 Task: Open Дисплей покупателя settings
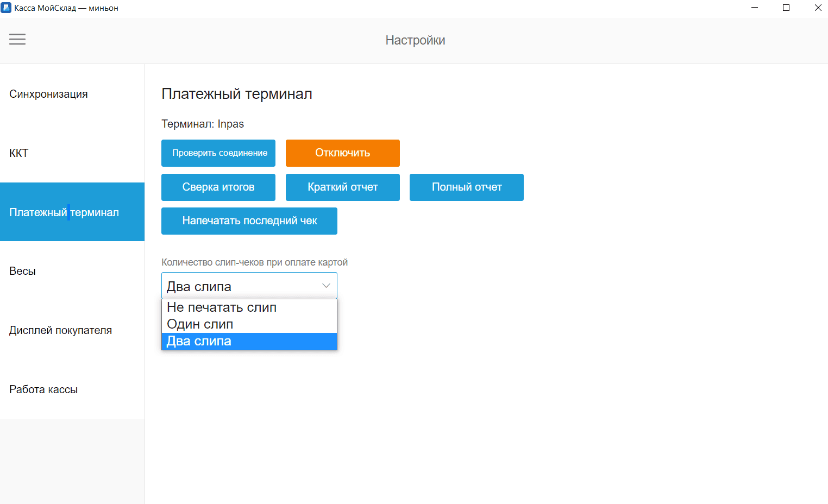pyautogui.click(x=60, y=330)
